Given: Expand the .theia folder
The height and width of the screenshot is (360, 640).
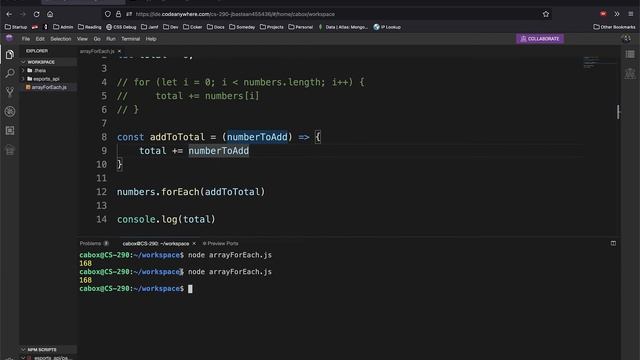Looking at the screenshot, I should pyautogui.click(x=40, y=70).
